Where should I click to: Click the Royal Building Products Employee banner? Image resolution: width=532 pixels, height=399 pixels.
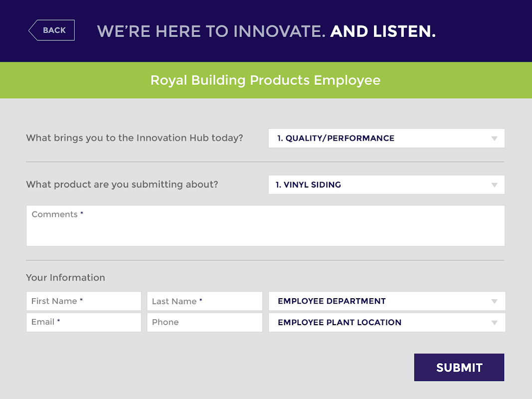coord(266,80)
